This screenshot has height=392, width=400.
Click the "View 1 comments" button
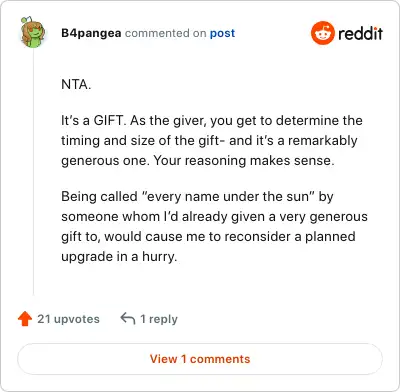(200, 359)
